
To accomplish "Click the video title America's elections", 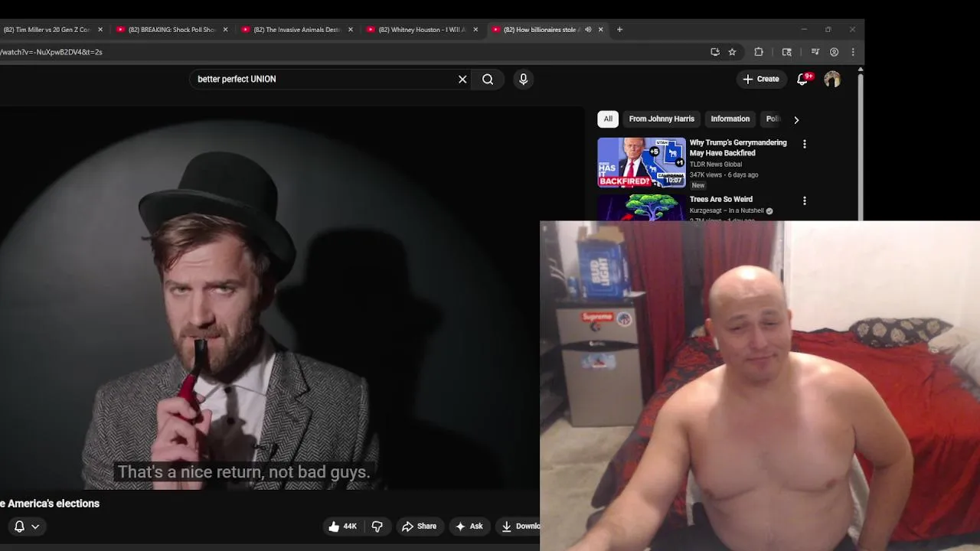I will (x=50, y=504).
